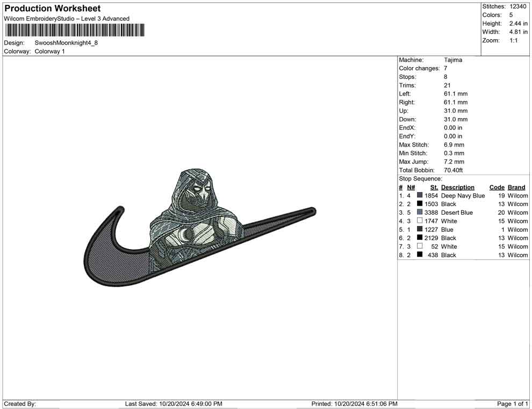Select the Max Stitch value '6.9 mm'
Screen dimensions: 532x409
[x=454, y=145]
